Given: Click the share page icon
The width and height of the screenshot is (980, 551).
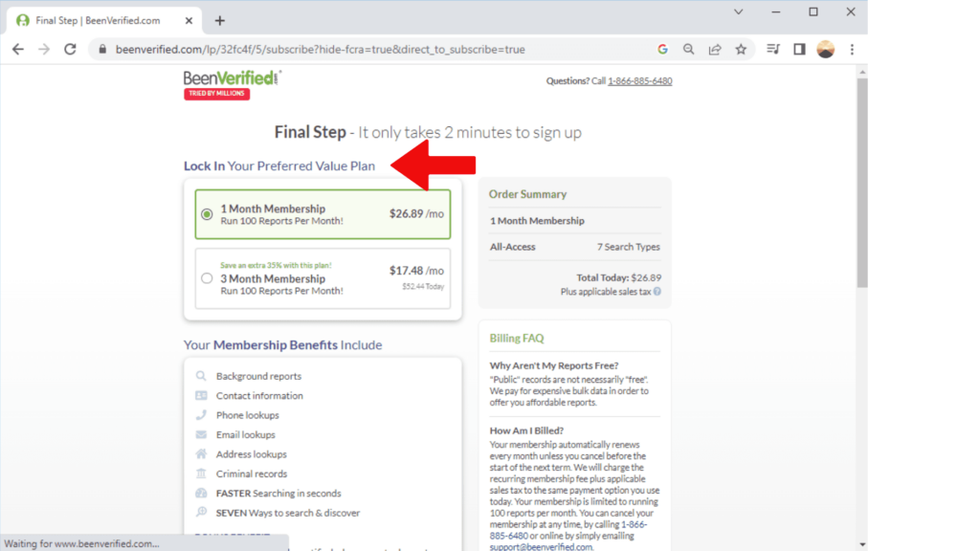Looking at the screenshot, I should tap(715, 50).
